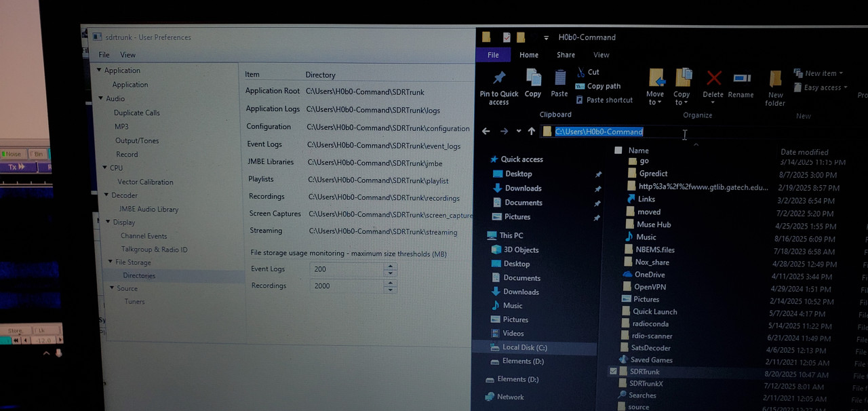The height and width of the screenshot is (411, 868).
Task: Click Explorer Forward arrow
Action: click(x=504, y=132)
